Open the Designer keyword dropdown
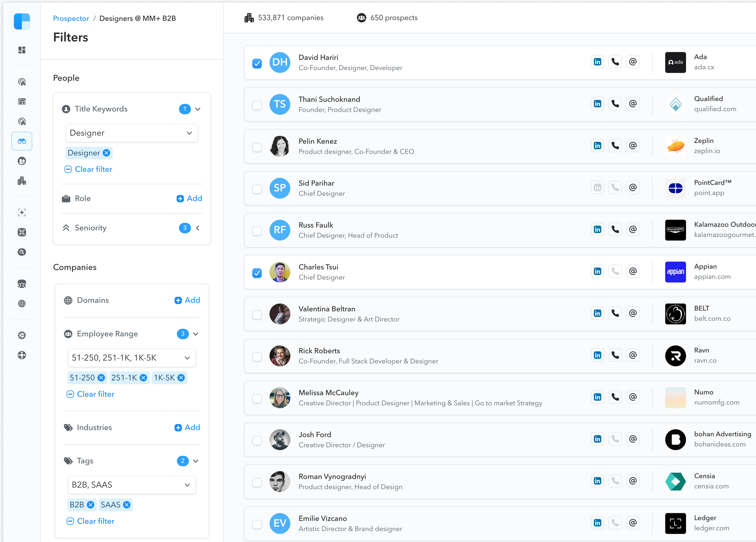Image resolution: width=756 pixels, height=542 pixels. coord(132,133)
